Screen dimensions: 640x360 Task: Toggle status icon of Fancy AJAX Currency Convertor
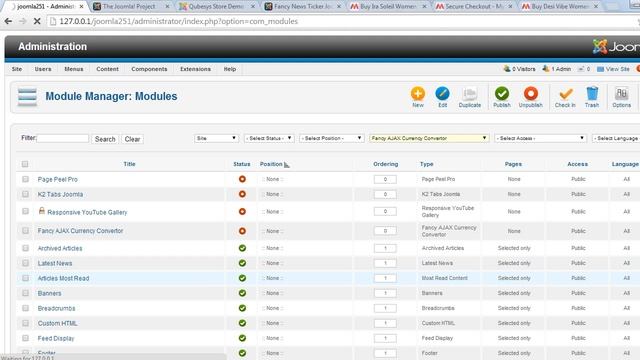click(242, 231)
